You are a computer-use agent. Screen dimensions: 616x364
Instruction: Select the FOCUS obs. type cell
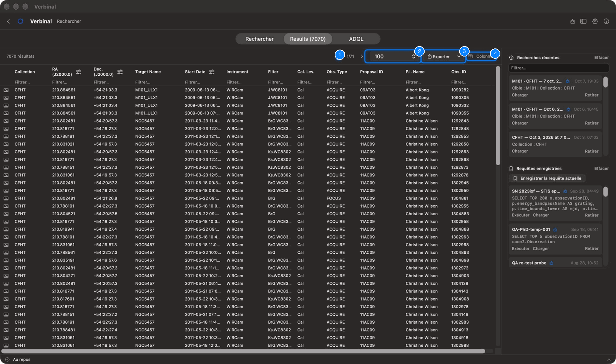[x=334, y=198]
